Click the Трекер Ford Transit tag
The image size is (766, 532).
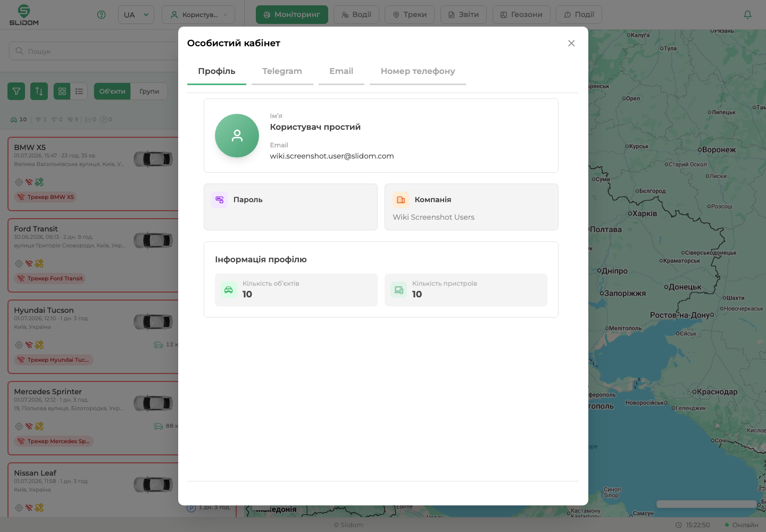[50, 279]
